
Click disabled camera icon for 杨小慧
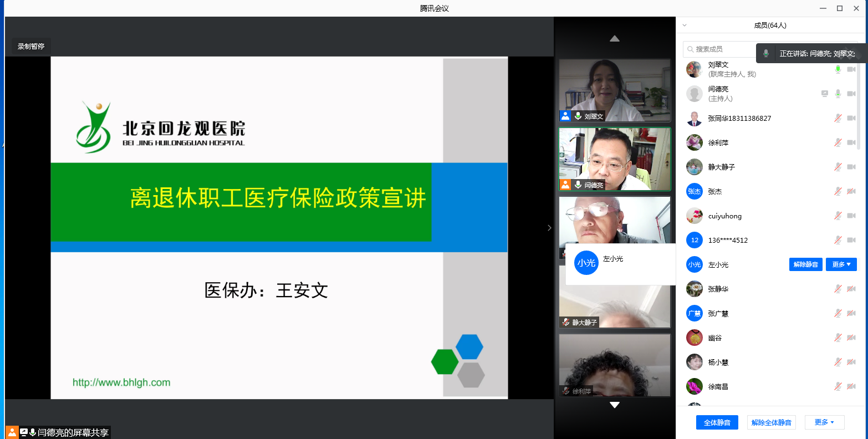851,362
